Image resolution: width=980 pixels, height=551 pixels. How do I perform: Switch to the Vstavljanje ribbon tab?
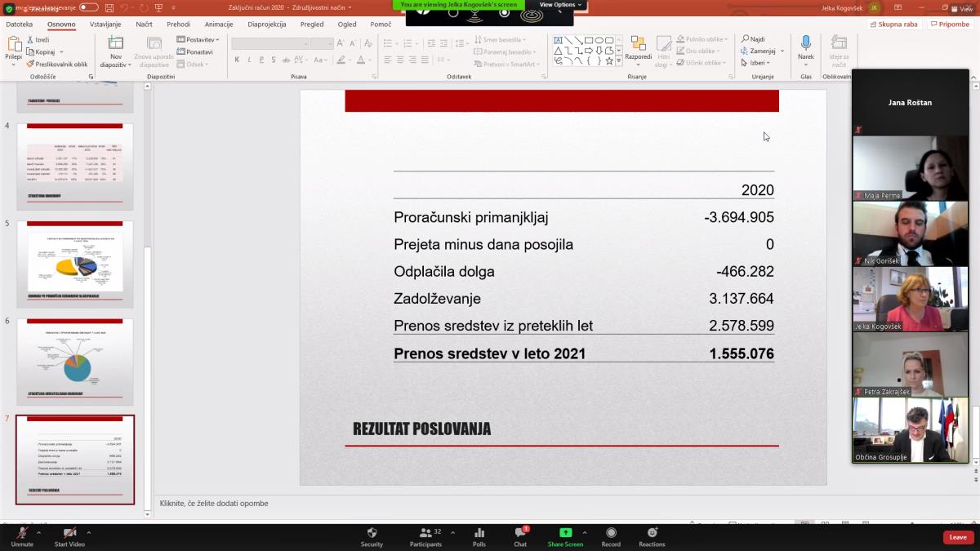[x=105, y=24]
